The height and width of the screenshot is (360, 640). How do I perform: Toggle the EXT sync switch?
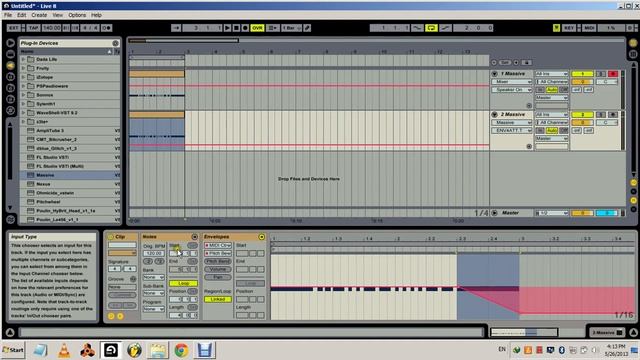tap(14, 28)
